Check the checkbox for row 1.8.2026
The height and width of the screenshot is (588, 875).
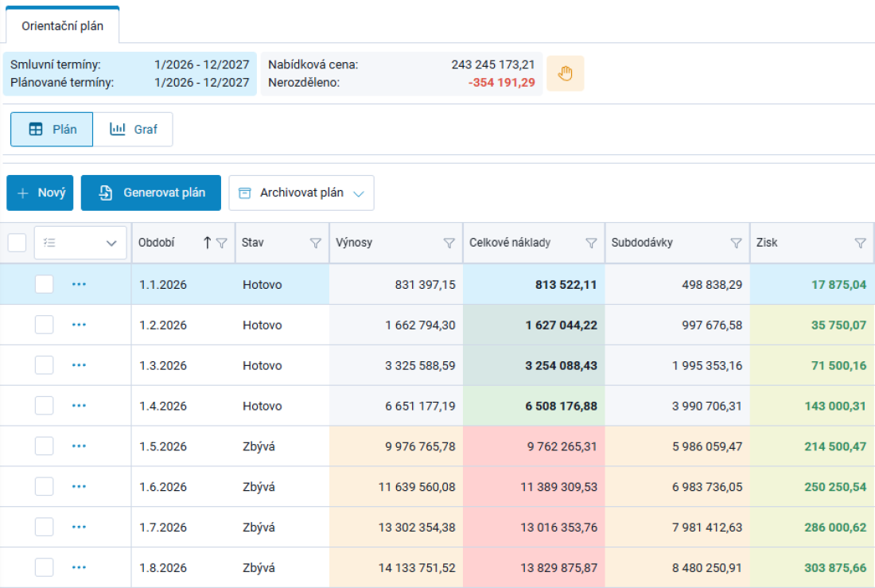click(x=44, y=567)
